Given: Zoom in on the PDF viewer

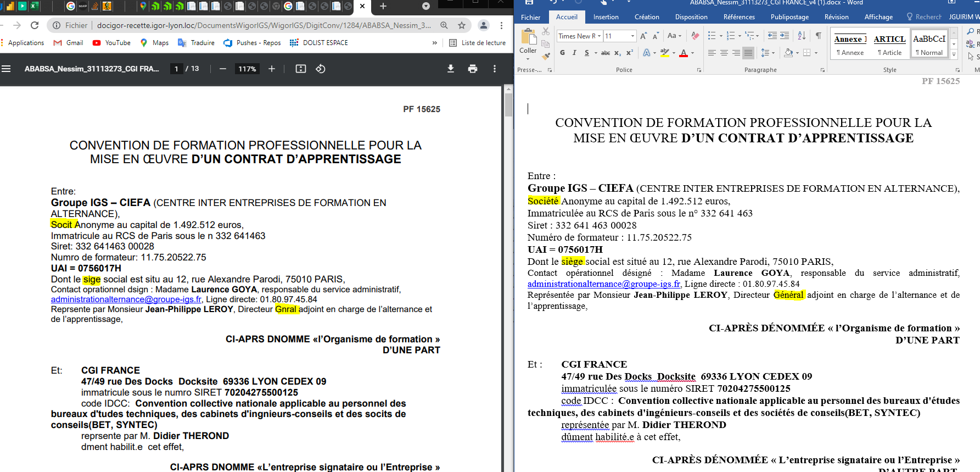Looking at the screenshot, I should (x=271, y=69).
